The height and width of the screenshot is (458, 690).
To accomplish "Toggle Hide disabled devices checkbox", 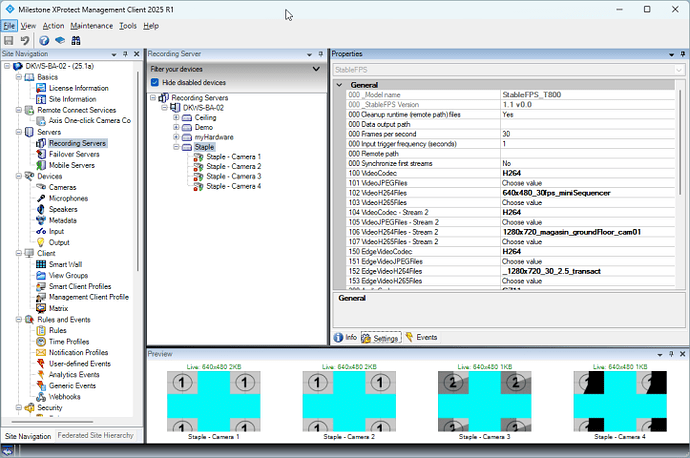I will coord(154,82).
